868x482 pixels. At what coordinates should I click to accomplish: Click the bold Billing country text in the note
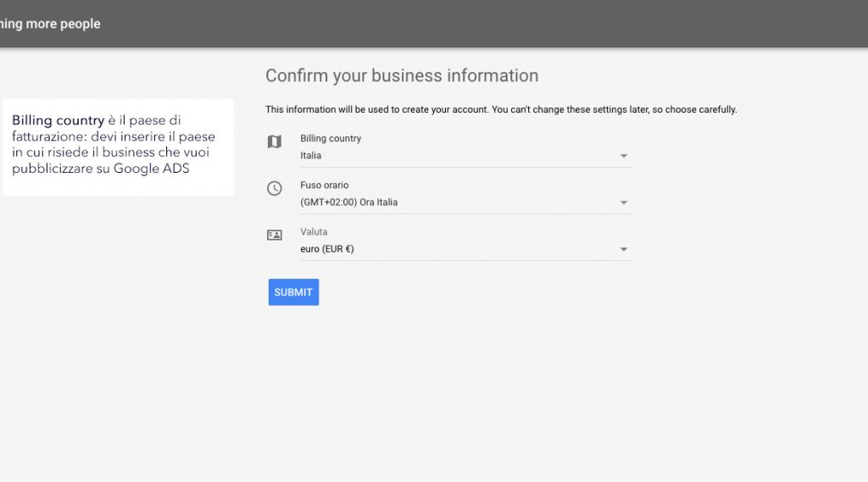point(58,120)
